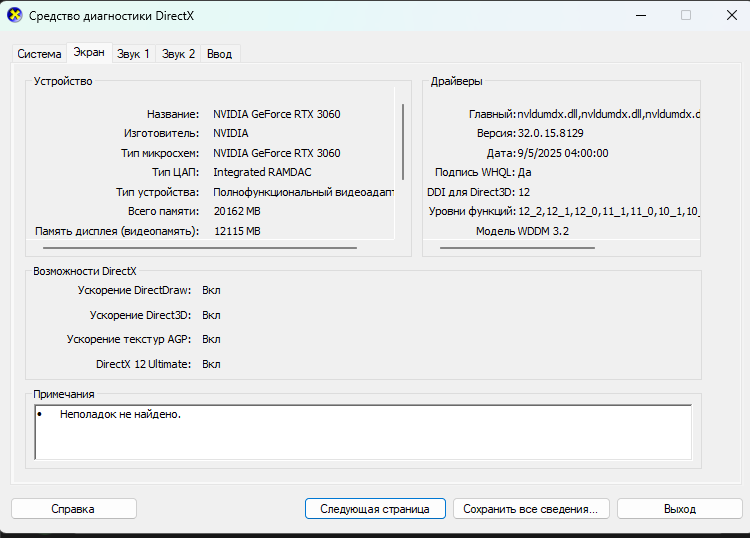This screenshot has width=750, height=538.
Task: Click the Модель WDDM 3.2 text
Action: click(x=522, y=231)
